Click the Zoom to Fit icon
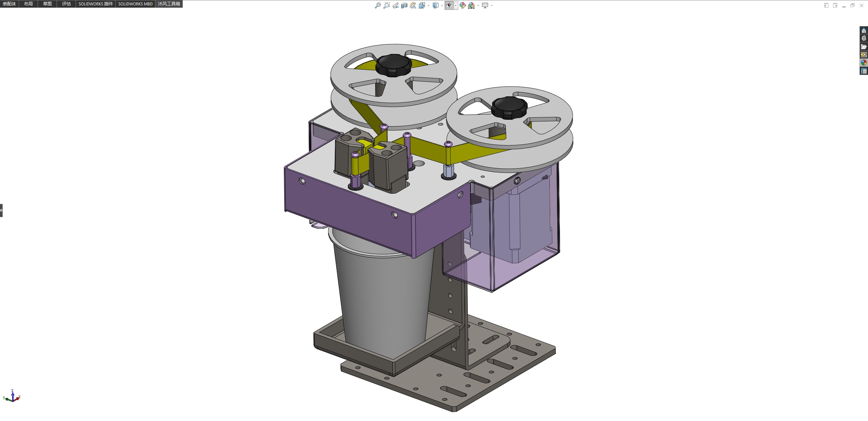This screenshot has width=868, height=421. click(378, 5)
